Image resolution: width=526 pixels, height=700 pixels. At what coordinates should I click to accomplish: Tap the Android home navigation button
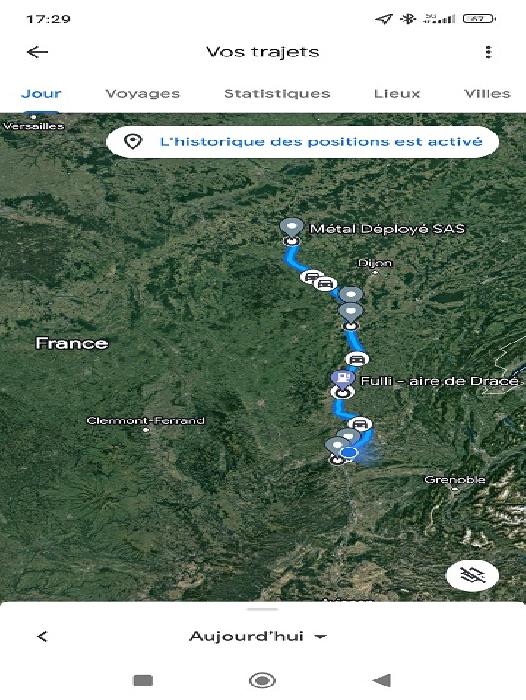tap(262, 680)
